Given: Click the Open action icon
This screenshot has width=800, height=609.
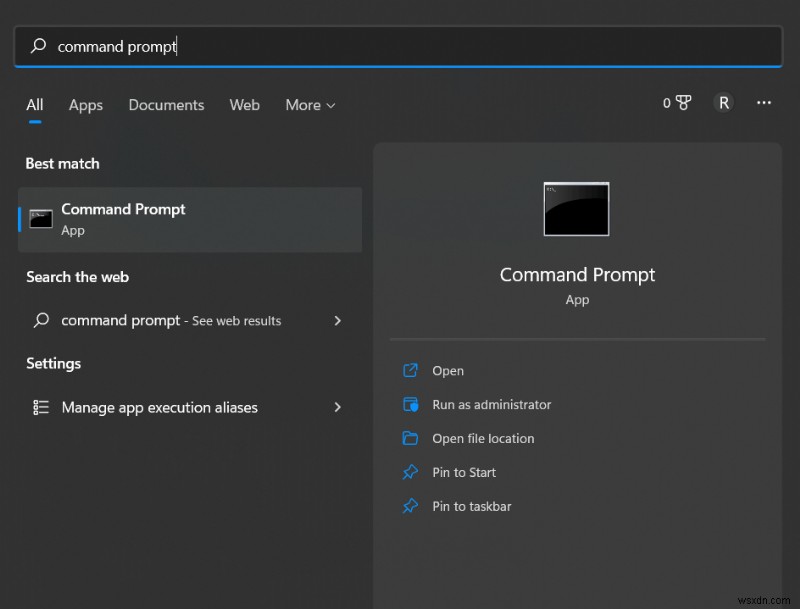Looking at the screenshot, I should (410, 370).
